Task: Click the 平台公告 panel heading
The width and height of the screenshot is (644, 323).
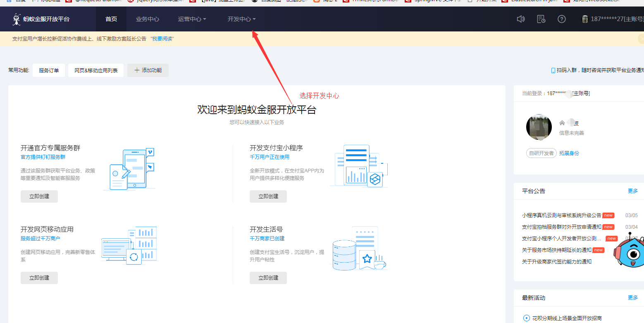Action: tap(534, 191)
